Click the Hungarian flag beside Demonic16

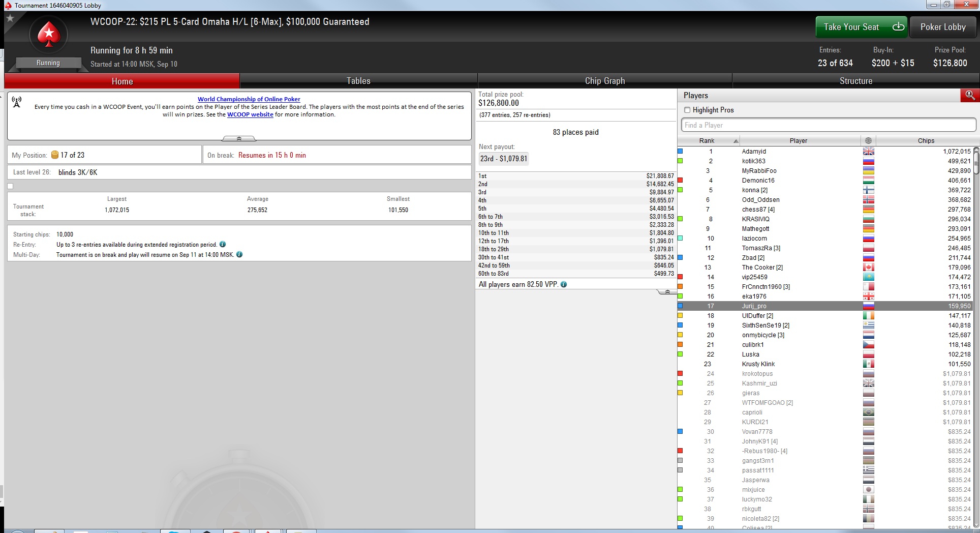click(869, 181)
